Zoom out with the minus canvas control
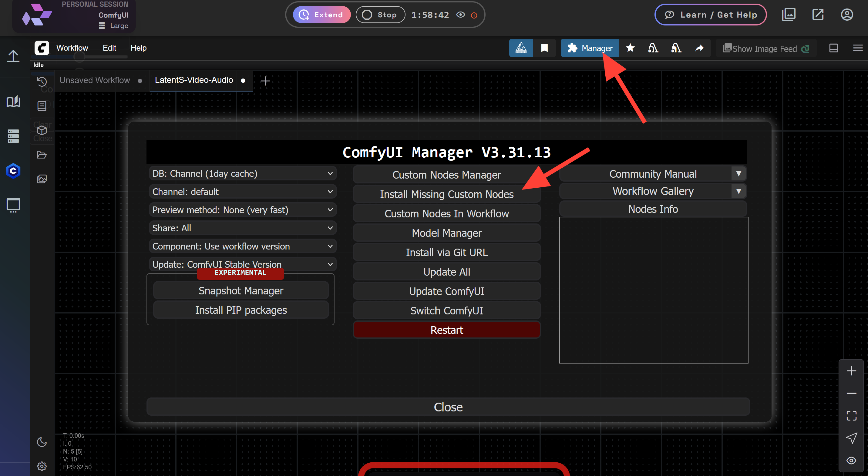868x476 pixels. click(852, 393)
